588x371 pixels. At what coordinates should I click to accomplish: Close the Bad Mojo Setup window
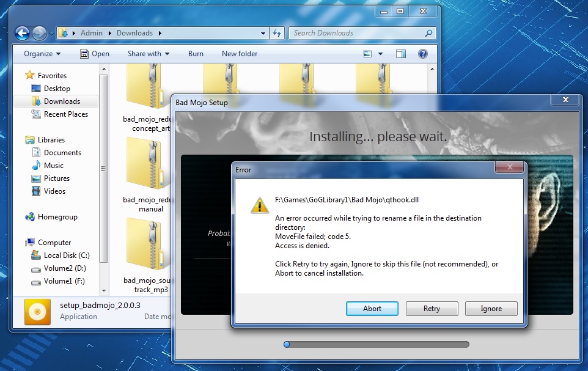point(565,100)
